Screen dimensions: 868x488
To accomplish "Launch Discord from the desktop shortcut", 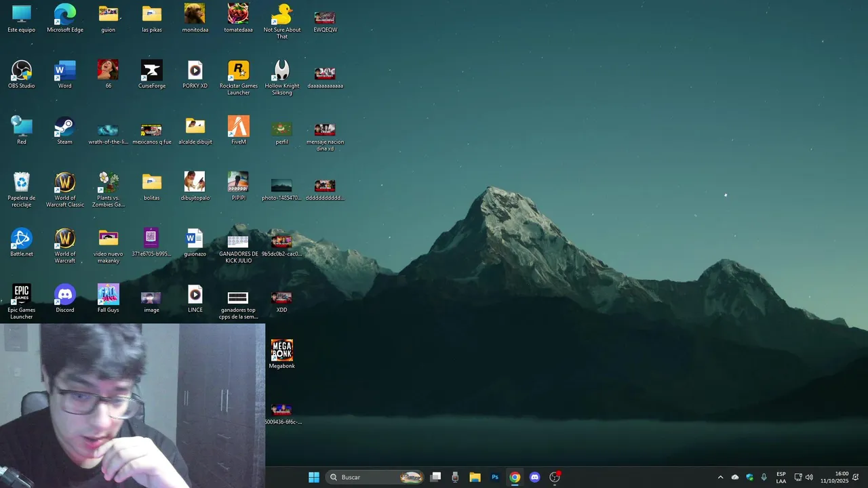I will point(65,298).
